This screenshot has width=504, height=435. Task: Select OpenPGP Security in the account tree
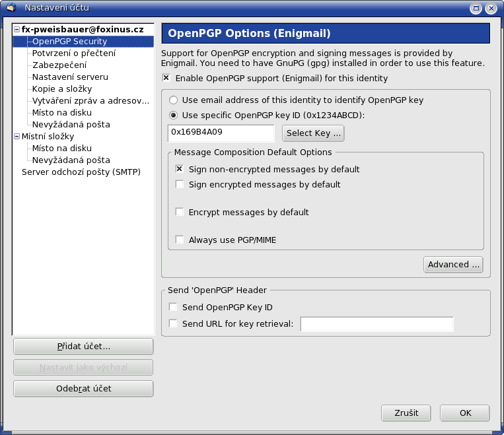pyautogui.click(x=70, y=42)
